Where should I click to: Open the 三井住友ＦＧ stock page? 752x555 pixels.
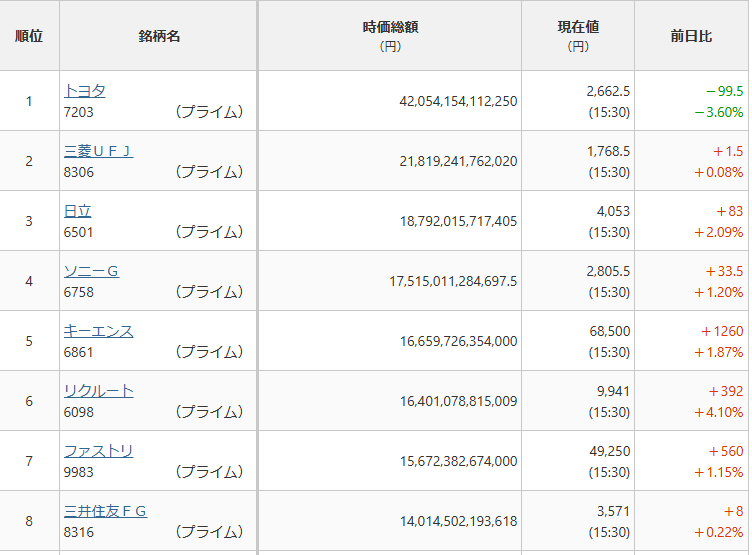[105, 511]
